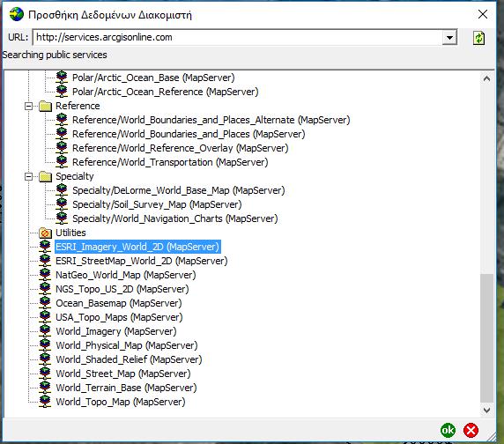
Task: Click the map server icon beside USA_Topo_Maps
Action: point(45,317)
